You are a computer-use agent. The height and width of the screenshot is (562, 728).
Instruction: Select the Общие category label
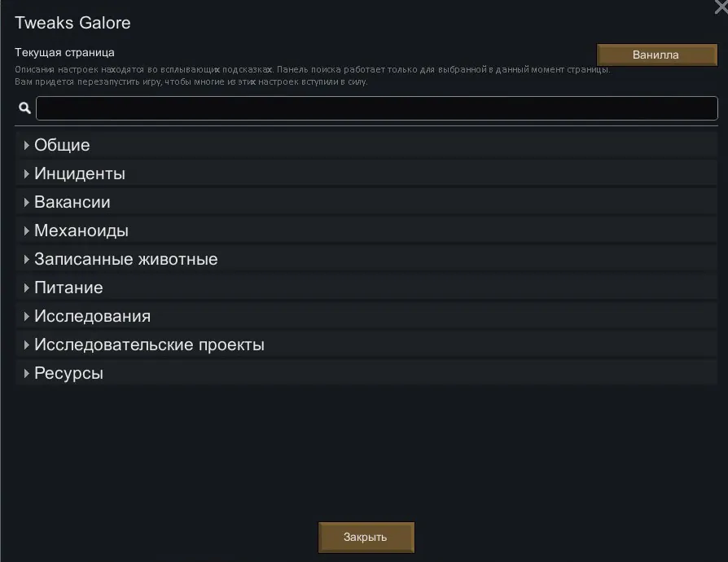(62, 146)
